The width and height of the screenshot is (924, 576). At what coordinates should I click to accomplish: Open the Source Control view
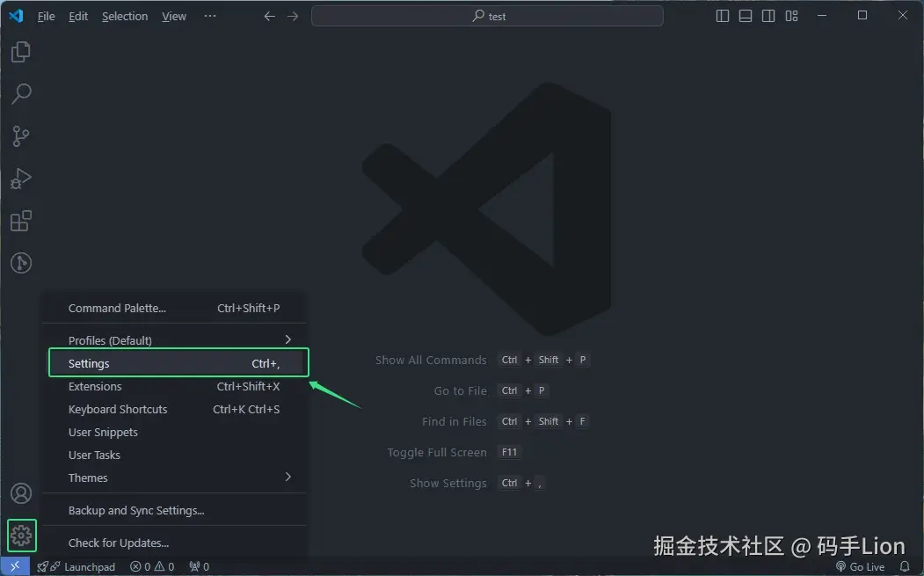20,136
